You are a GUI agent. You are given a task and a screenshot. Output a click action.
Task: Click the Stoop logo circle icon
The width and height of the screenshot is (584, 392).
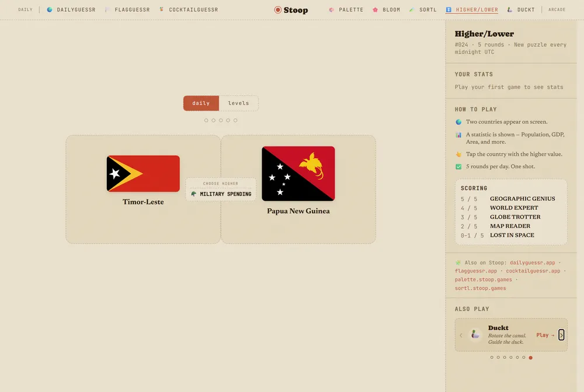pyautogui.click(x=278, y=10)
